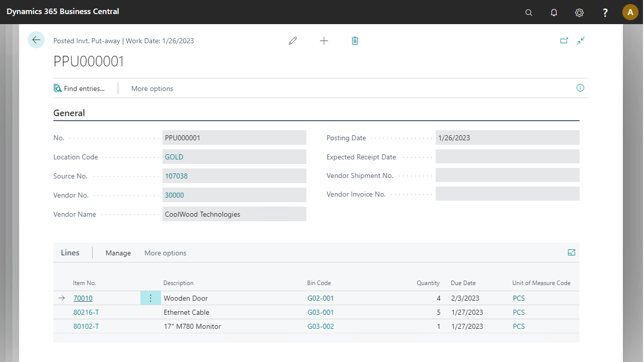The width and height of the screenshot is (644, 362).
Task: Open page in new window icon
Action: pos(564,41)
